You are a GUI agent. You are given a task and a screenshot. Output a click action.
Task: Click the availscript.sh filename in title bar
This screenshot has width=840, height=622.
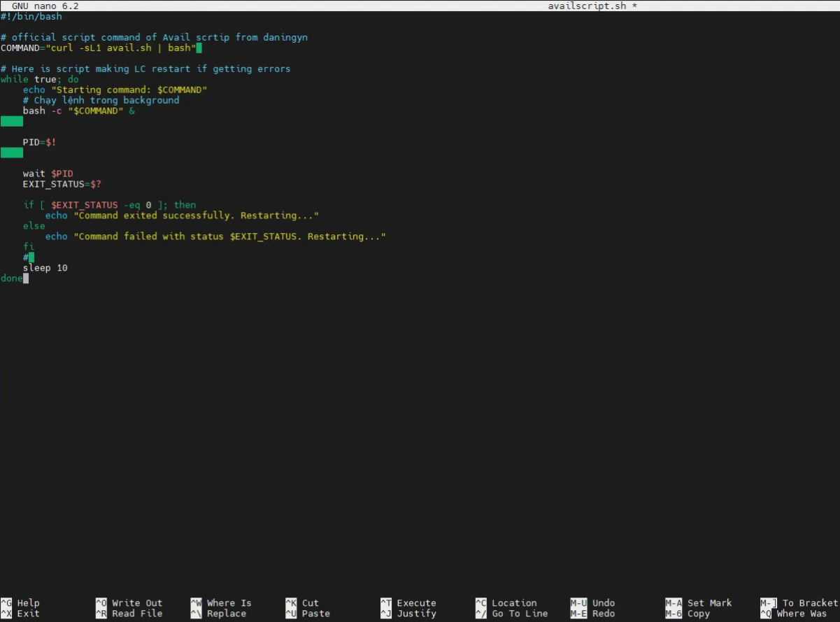pyautogui.click(x=587, y=6)
